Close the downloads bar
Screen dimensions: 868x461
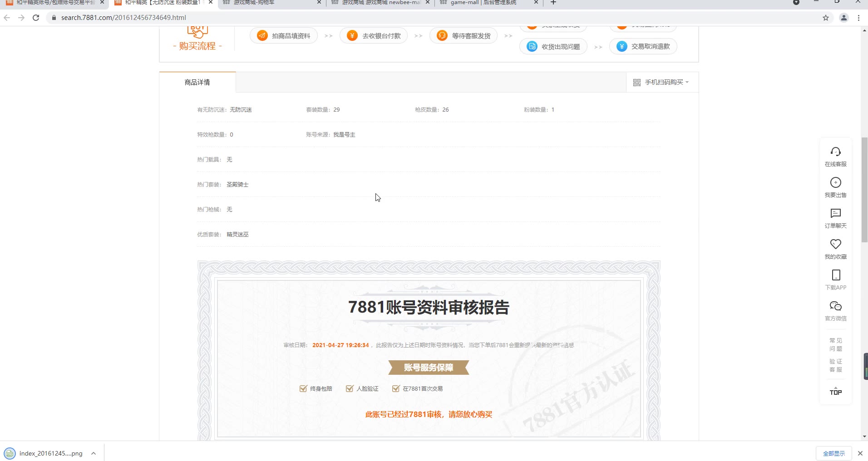[860, 453]
